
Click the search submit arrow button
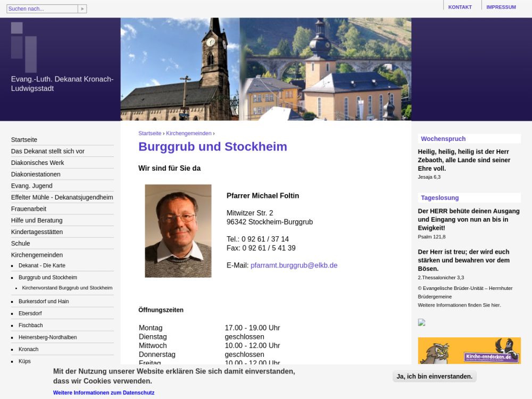click(x=82, y=9)
